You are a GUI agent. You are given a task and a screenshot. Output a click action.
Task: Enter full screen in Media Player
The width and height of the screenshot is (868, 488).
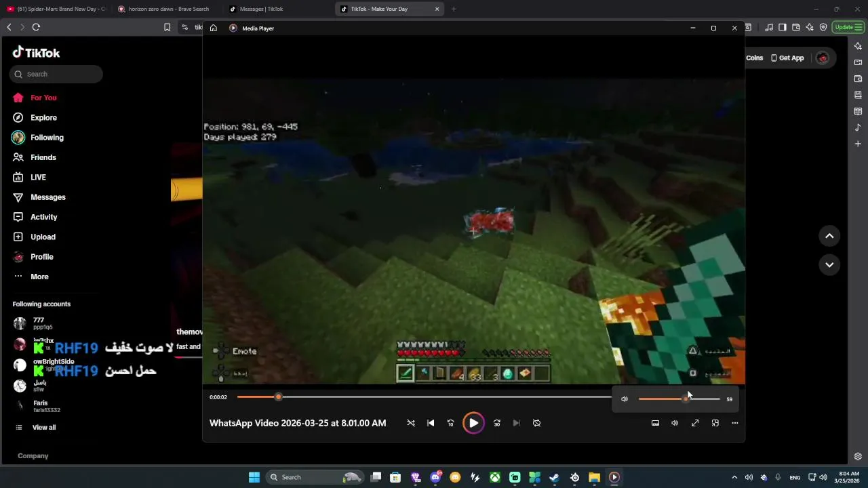tap(695, 423)
